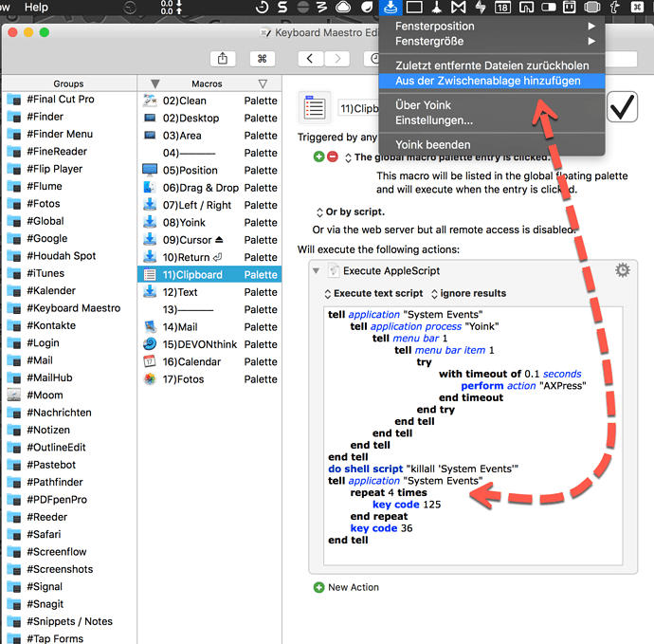This screenshot has width=654, height=644.
Task: Select the 09)Cursor macro
Action: (x=209, y=240)
